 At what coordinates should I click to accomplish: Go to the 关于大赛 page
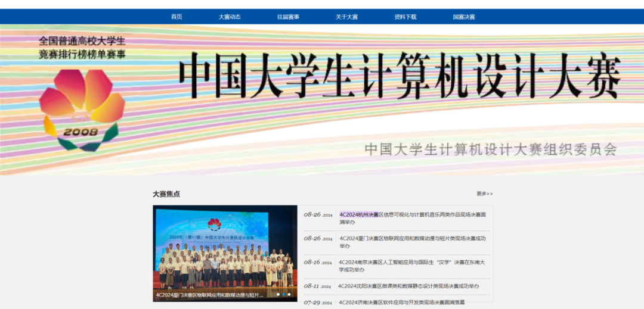tap(346, 17)
